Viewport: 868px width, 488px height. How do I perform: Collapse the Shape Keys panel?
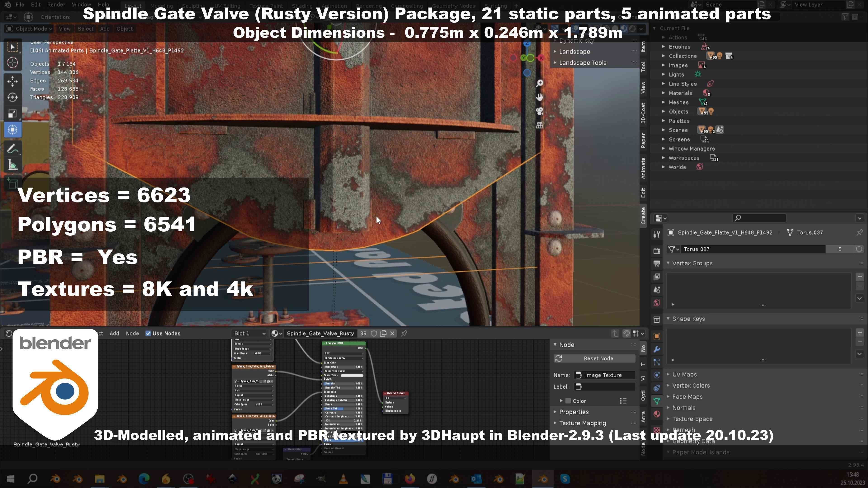(x=668, y=319)
